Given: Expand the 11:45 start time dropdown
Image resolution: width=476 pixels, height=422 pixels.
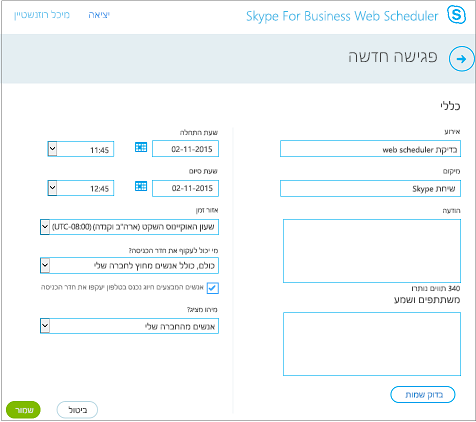Looking at the screenshot, I should pos(52,149).
